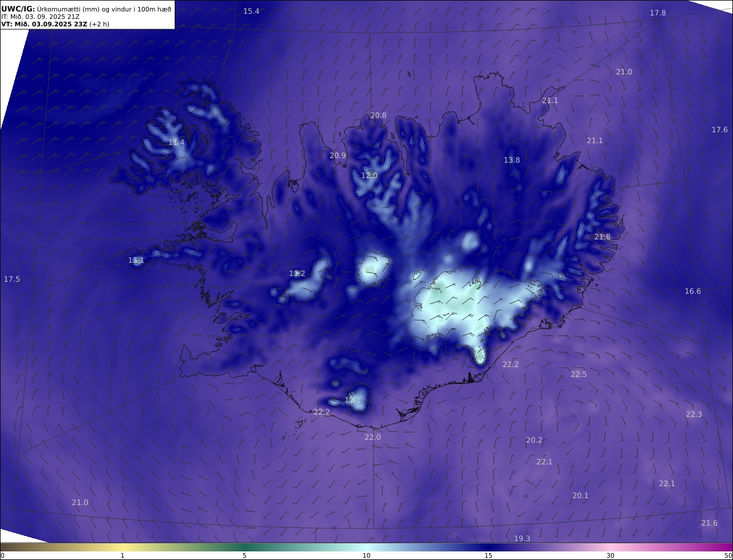Image resolution: width=733 pixels, height=560 pixels.
Task: Click the colorbar tick label 30
Action: (610, 555)
